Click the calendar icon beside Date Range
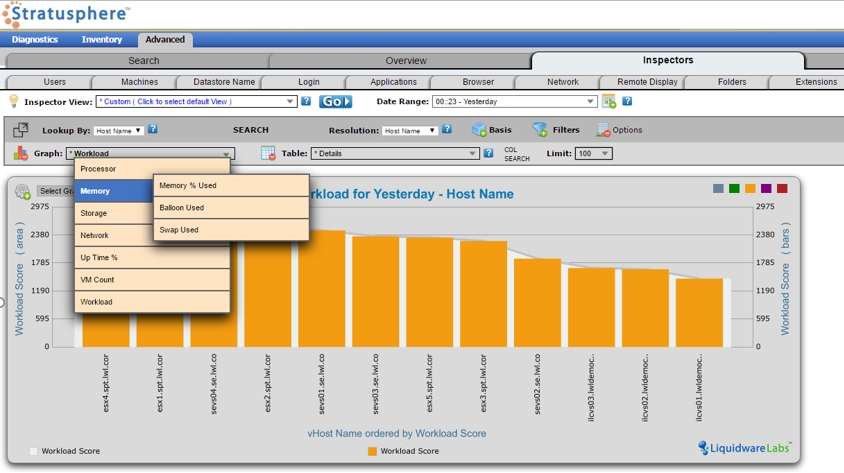The height and width of the screenshot is (473, 844). [609, 101]
